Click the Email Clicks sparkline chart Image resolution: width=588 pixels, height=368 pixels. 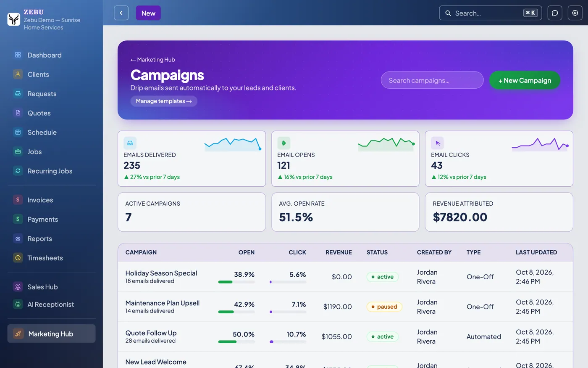(x=540, y=144)
